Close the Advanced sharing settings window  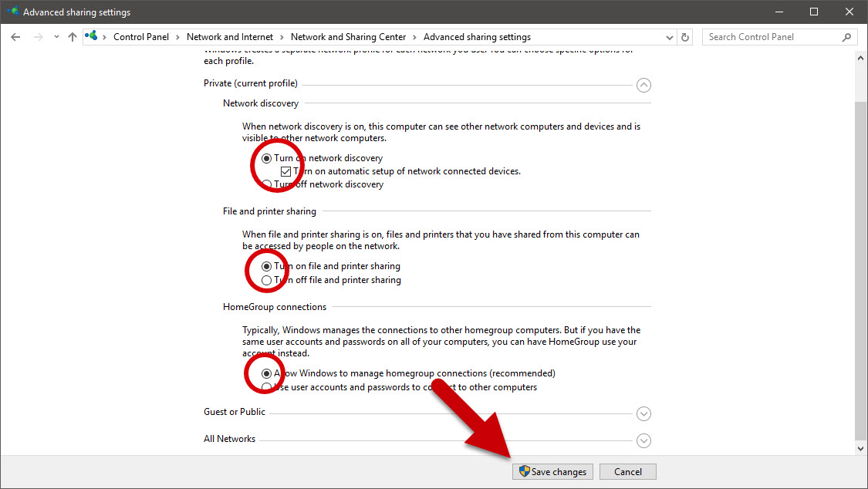pos(849,12)
